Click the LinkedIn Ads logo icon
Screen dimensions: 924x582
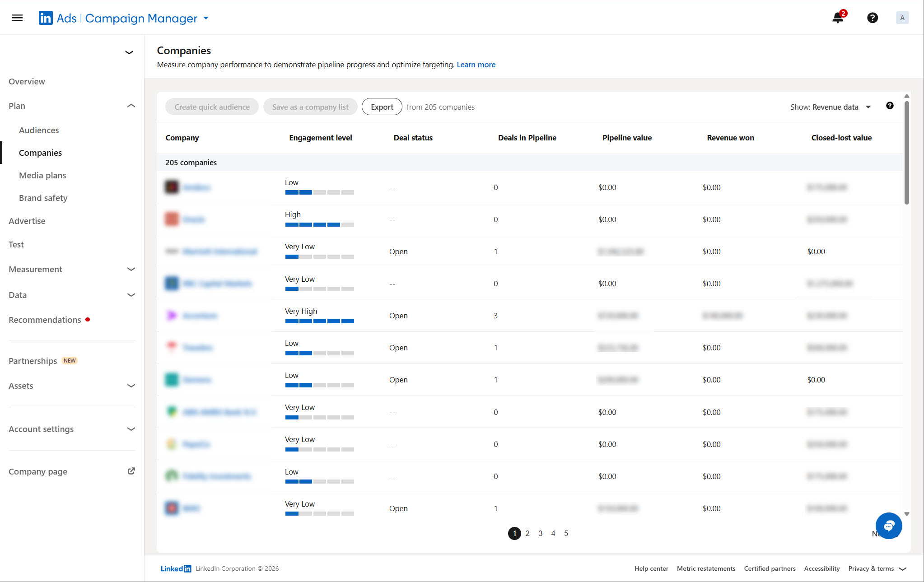(46, 18)
